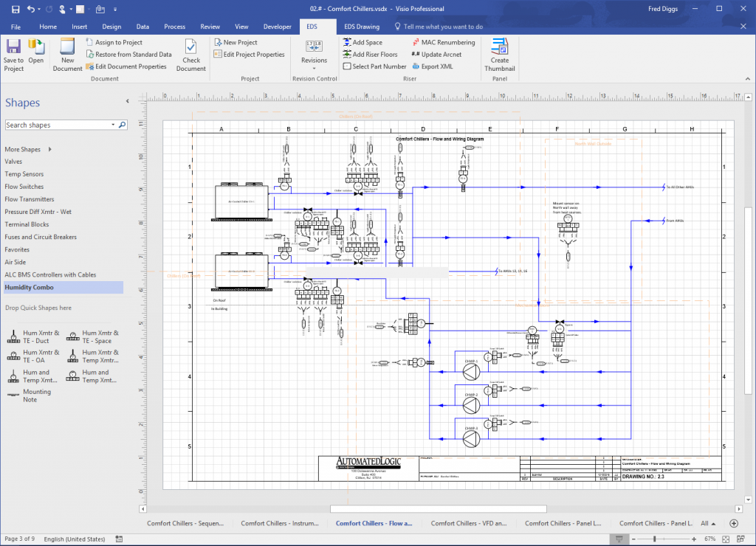Click zoom slider handle
The height and width of the screenshot is (546, 756).
(654, 539)
